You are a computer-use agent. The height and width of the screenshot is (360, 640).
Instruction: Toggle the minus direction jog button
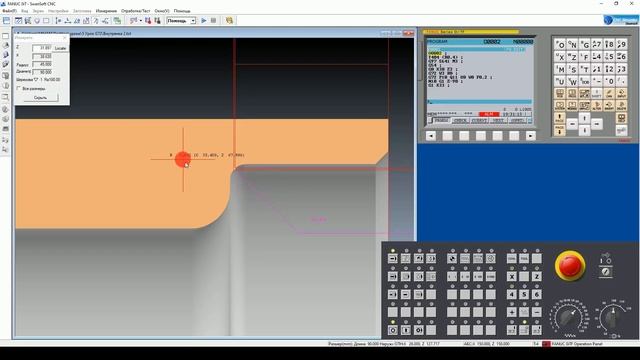(x=537, y=312)
